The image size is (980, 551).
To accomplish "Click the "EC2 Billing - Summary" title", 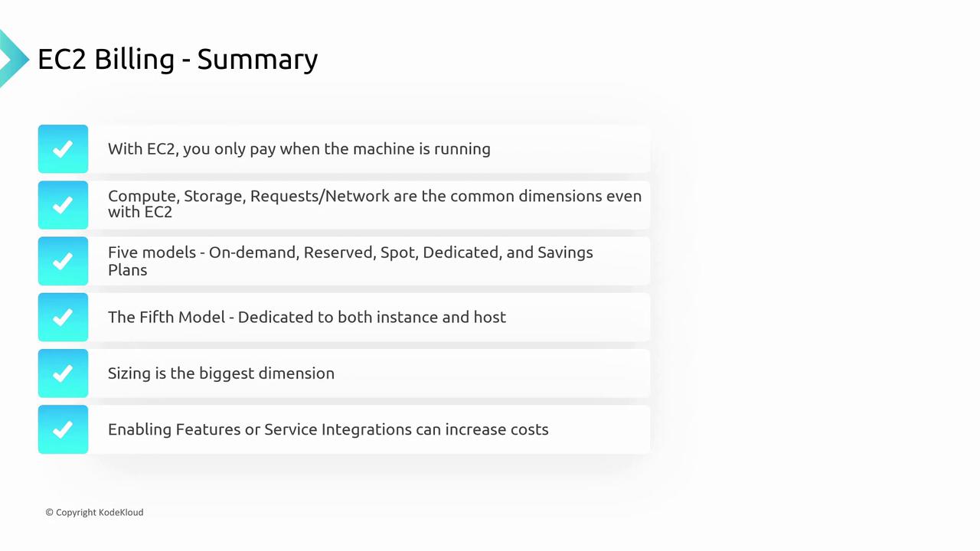I will point(178,60).
